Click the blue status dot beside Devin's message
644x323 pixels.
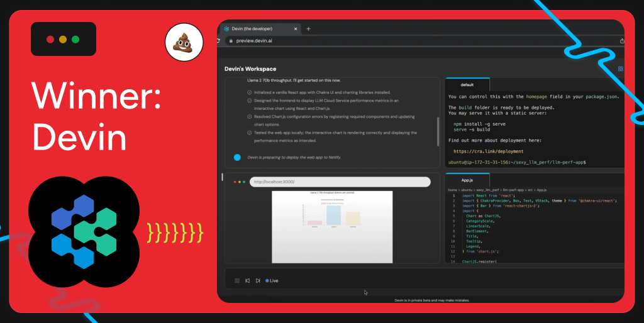(237, 157)
